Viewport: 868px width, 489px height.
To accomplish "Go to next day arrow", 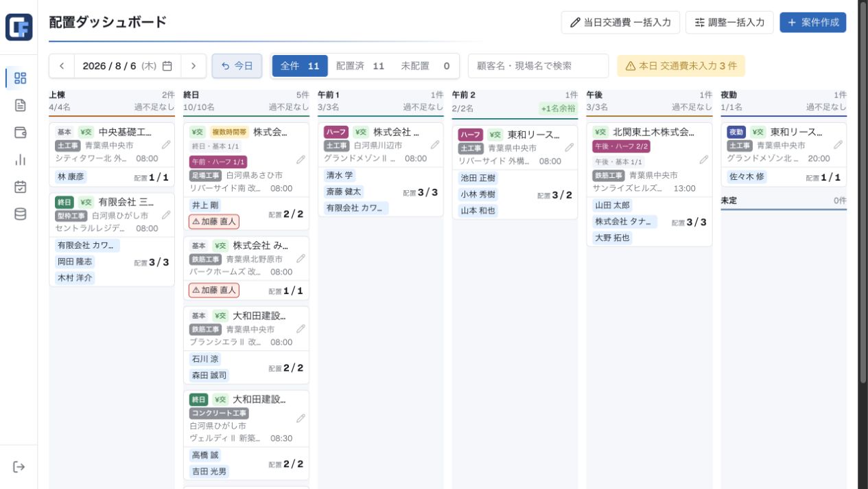I will pos(193,66).
